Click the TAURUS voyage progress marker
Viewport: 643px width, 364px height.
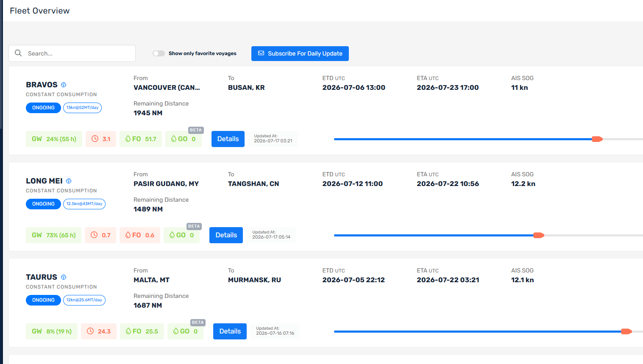[x=626, y=331]
